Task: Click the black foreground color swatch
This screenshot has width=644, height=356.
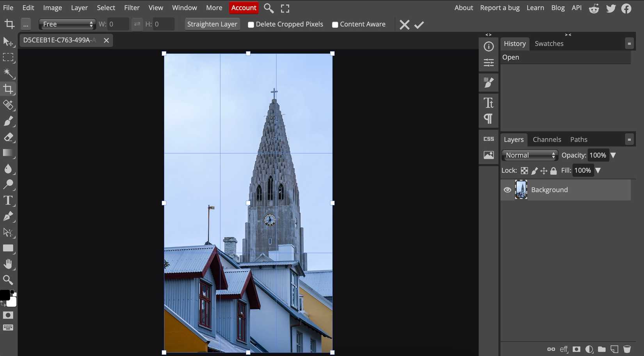Action: (x=4, y=295)
